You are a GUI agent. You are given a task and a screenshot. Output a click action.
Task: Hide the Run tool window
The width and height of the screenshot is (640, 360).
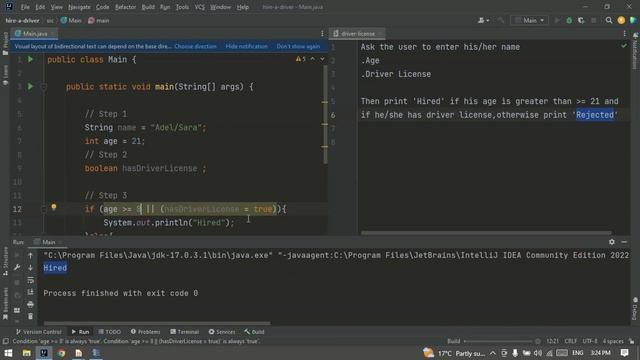coord(624,242)
